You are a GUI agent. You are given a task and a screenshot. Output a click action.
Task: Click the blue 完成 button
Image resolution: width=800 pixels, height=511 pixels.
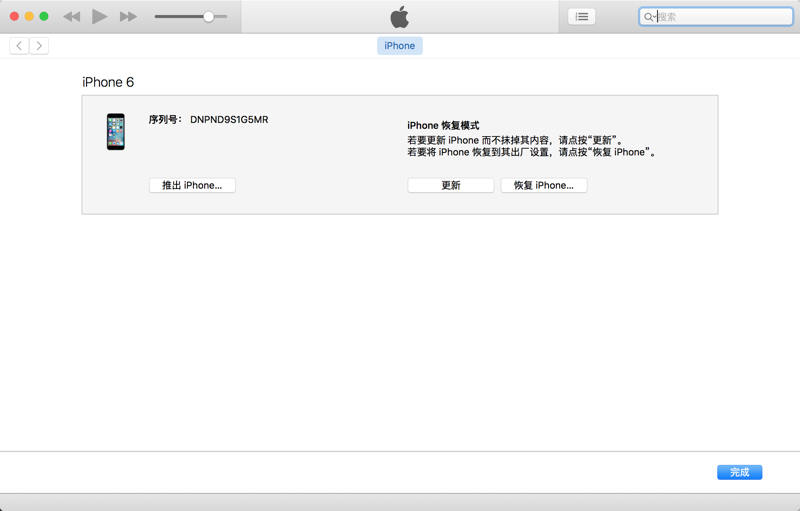tap(739, 472)
